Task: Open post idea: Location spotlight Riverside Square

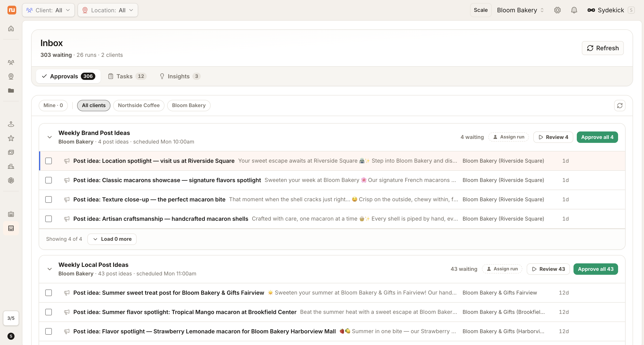Action: [332, 161]
